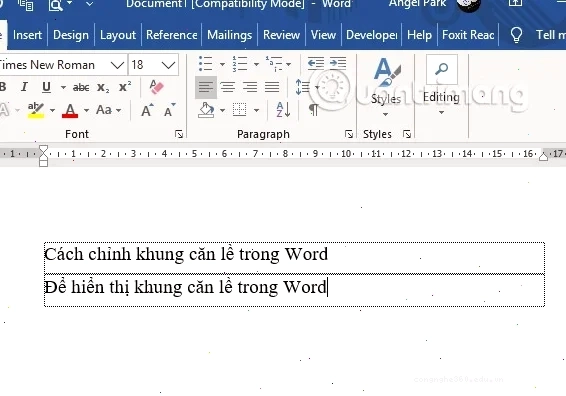Click Tell me lightbulb search
This screenshot has height=396, width=566.
click(516, 35)
